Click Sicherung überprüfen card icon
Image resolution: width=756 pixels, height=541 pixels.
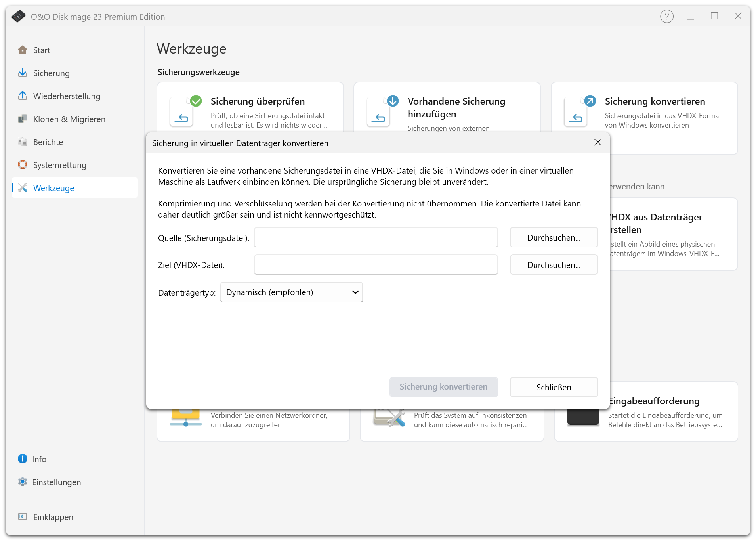185,111
